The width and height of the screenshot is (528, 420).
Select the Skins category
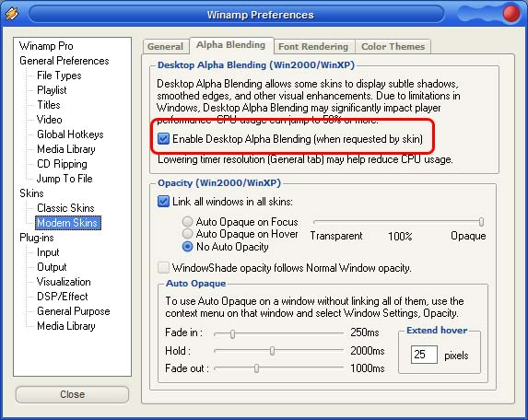point(31,193)
